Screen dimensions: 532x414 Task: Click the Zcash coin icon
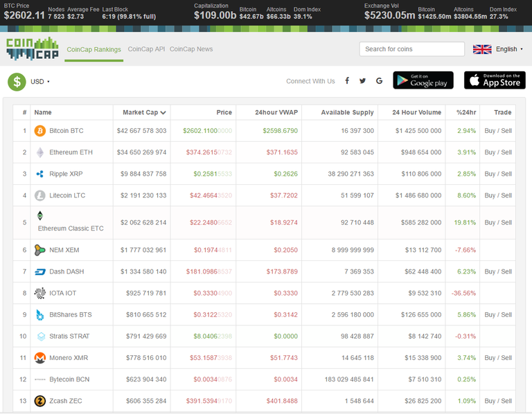(x=40, y=401)
